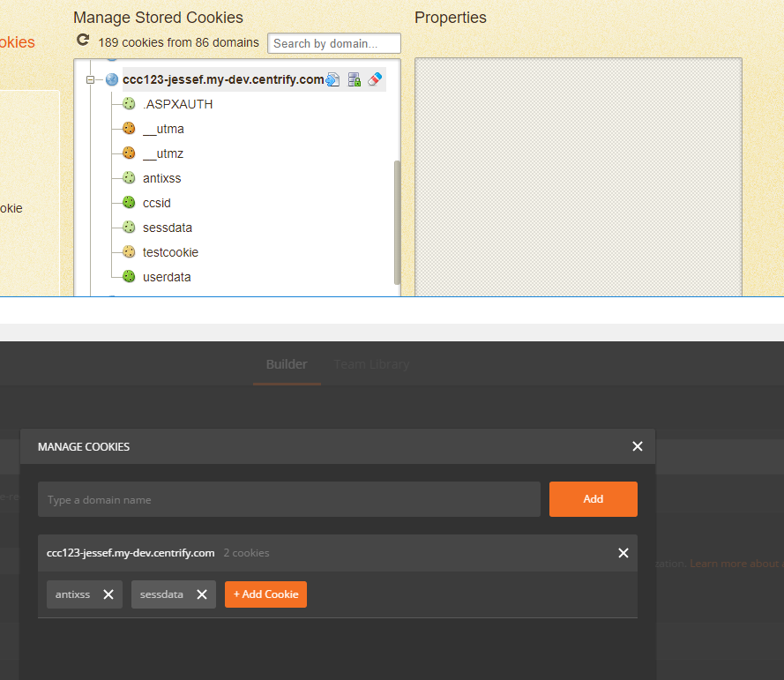The width and height of the screenshot is (784, 680).
Task: Open the Learn more about link
Action: tap(734, 563)
